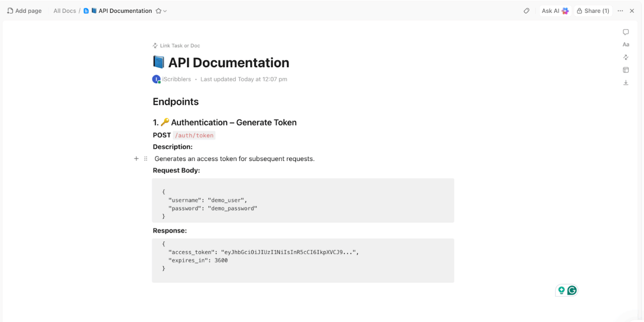Click the tag icon in top bar
The image size is (644, 322).
pyautogui.click(x=527, y=11)
